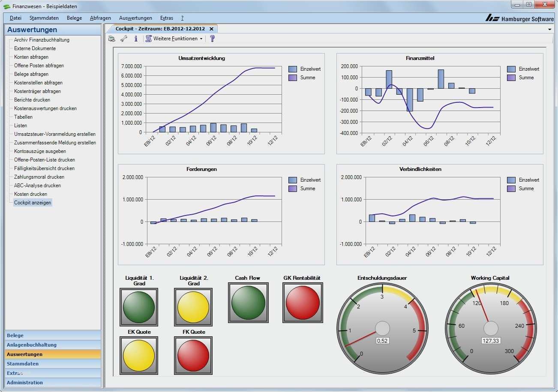Image resolution: width=558 pixels, height=392 pixels.
Task: Click the Cash Flow green indicator light
Action: [x=248, y=302]
